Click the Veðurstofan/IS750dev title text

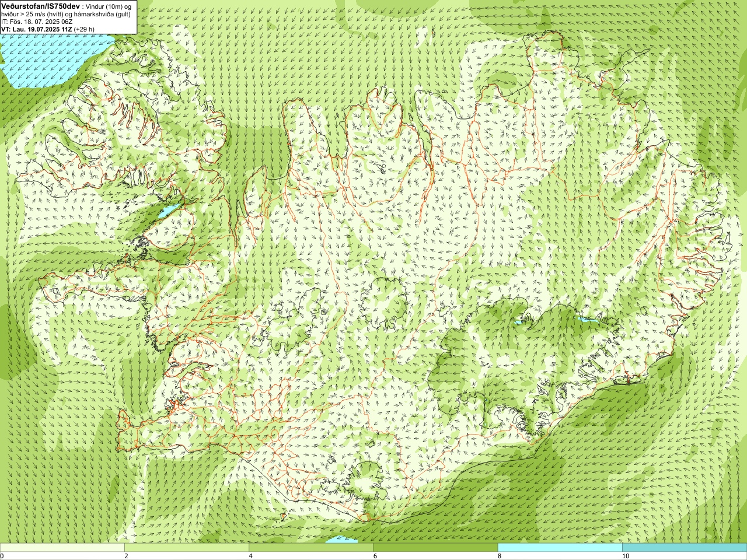tap(40, 5)
